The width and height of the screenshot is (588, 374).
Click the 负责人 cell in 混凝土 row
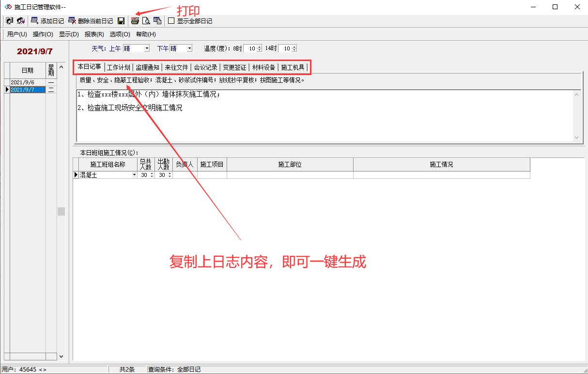pyautogui.click(x=185, y=175)
